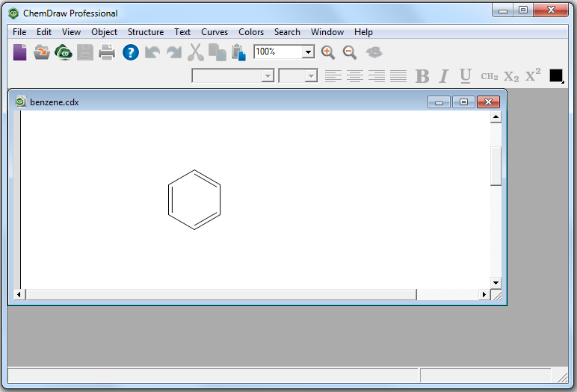Open from cloud with green cloud icon

64,52
